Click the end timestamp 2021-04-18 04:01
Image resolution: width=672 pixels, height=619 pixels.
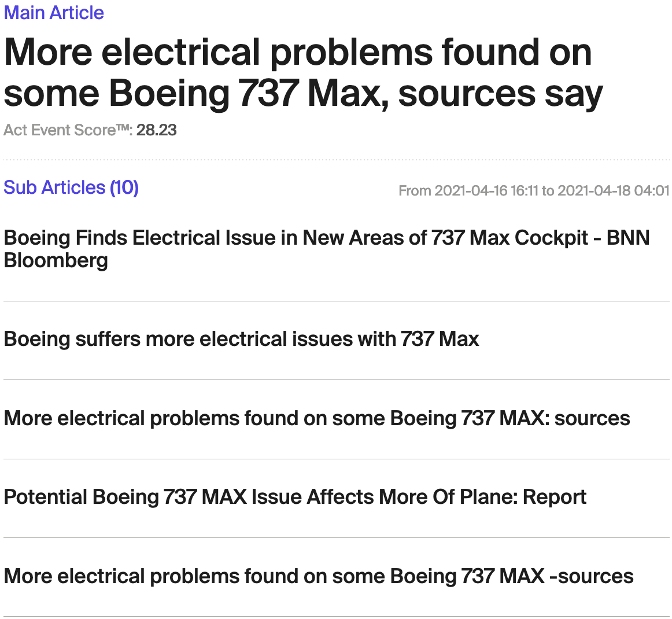tap(613, 190)
